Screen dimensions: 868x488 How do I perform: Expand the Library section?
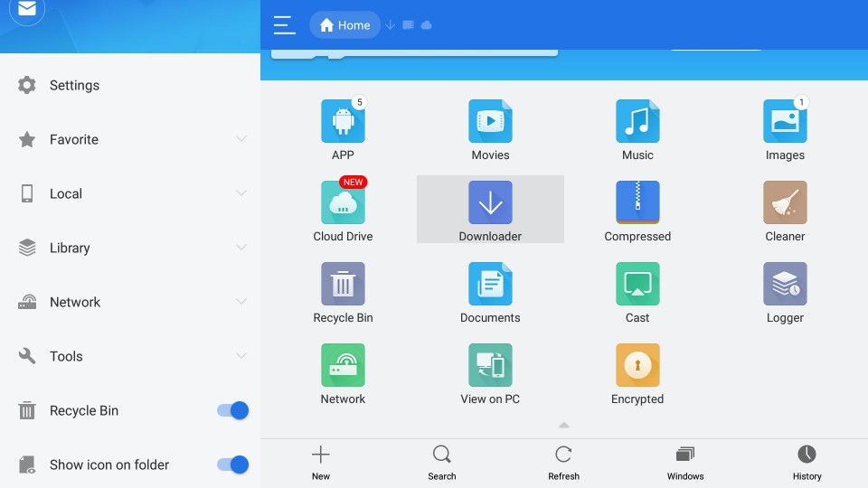point(241,248)
